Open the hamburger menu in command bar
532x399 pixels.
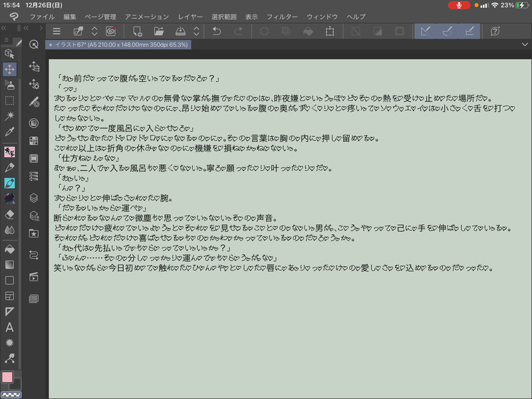57,31
